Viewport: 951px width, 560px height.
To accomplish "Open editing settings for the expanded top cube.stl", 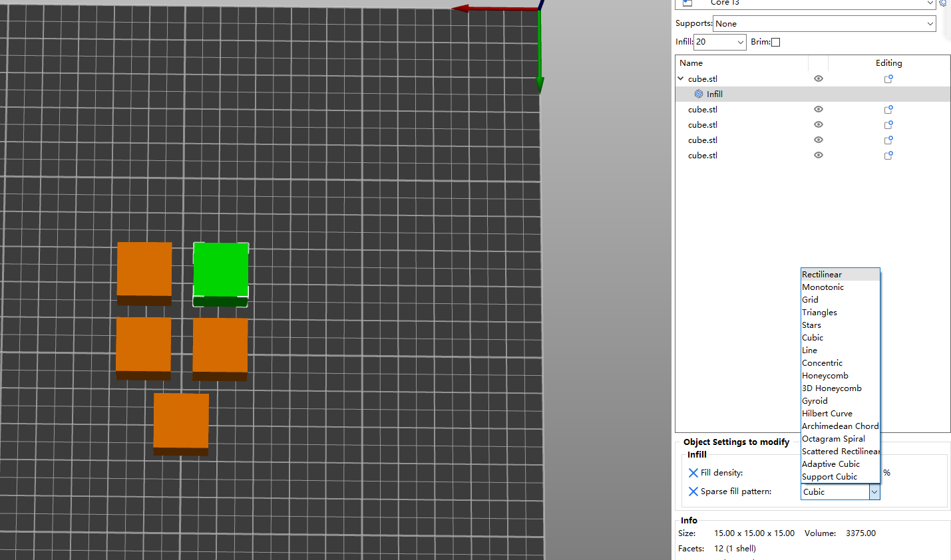I will [888, 78].
